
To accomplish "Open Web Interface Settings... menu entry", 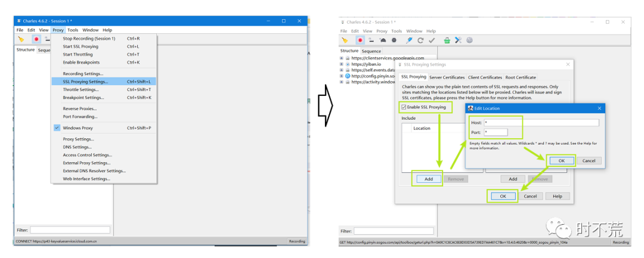I will 104,179.
